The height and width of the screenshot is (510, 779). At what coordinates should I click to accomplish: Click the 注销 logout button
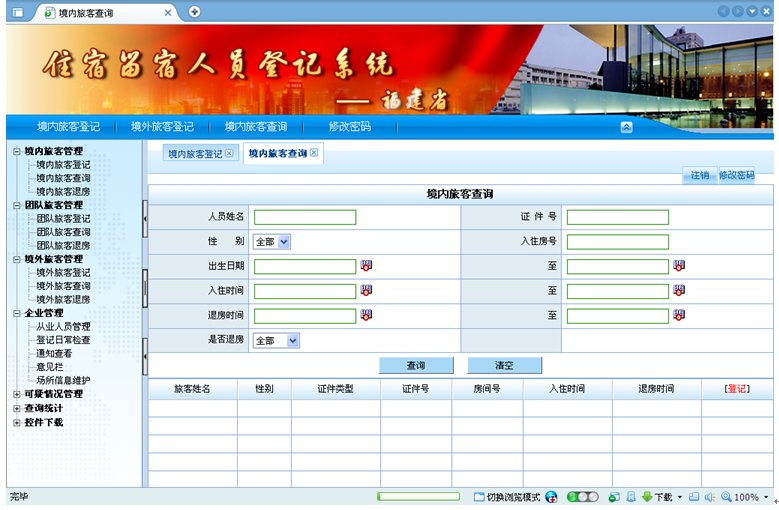(700, 175)
